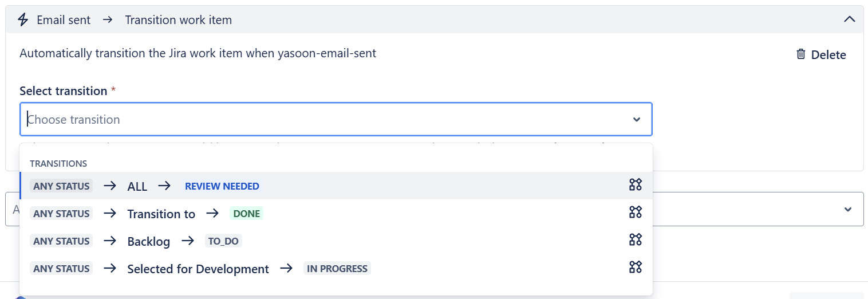Select Transition to Done option
This screenshot has width=868, height=299.
pos(161,214)
